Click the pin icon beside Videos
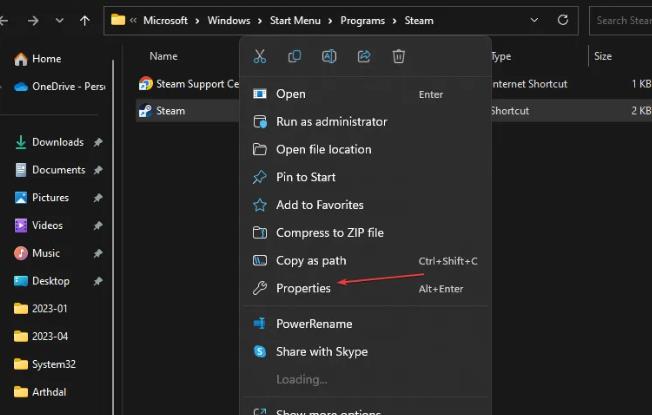This screenshot has width=652, height=415. pos(98,226)
